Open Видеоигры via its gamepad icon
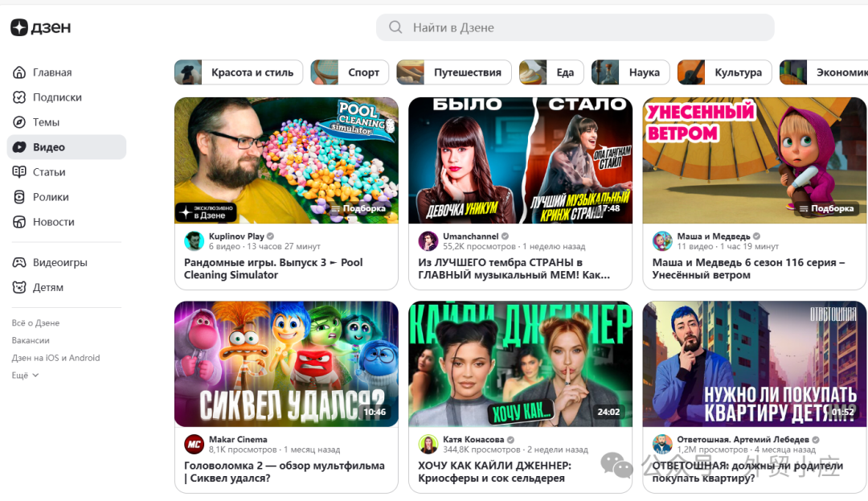868x501 pixels. (19, 263)
